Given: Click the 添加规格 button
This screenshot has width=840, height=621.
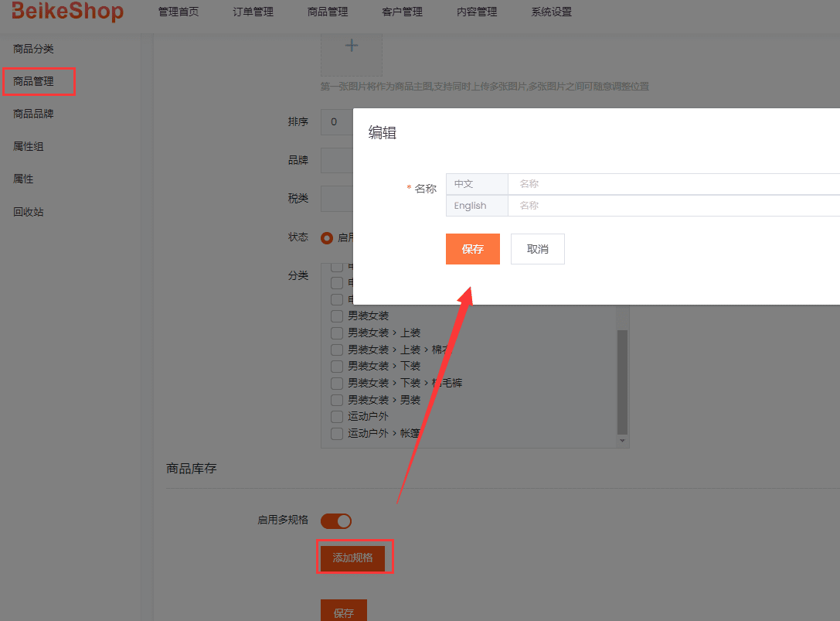Looking at the screenshot, I should [x=352, y=558].
